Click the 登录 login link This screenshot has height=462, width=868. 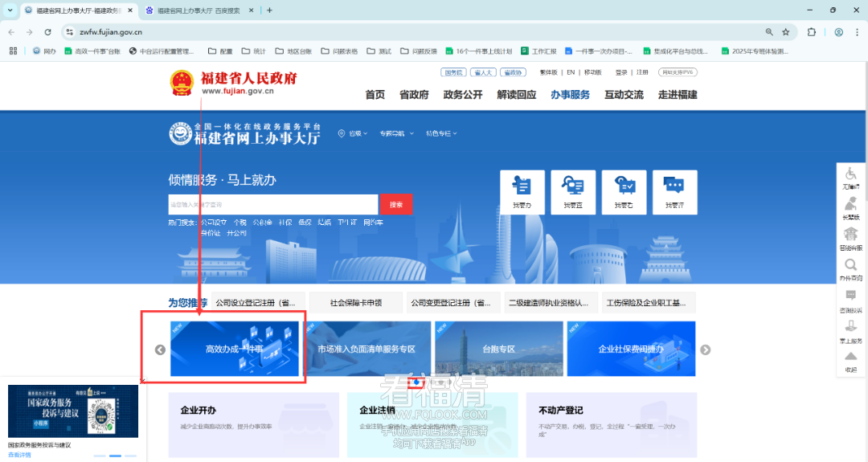coord(621,72)
